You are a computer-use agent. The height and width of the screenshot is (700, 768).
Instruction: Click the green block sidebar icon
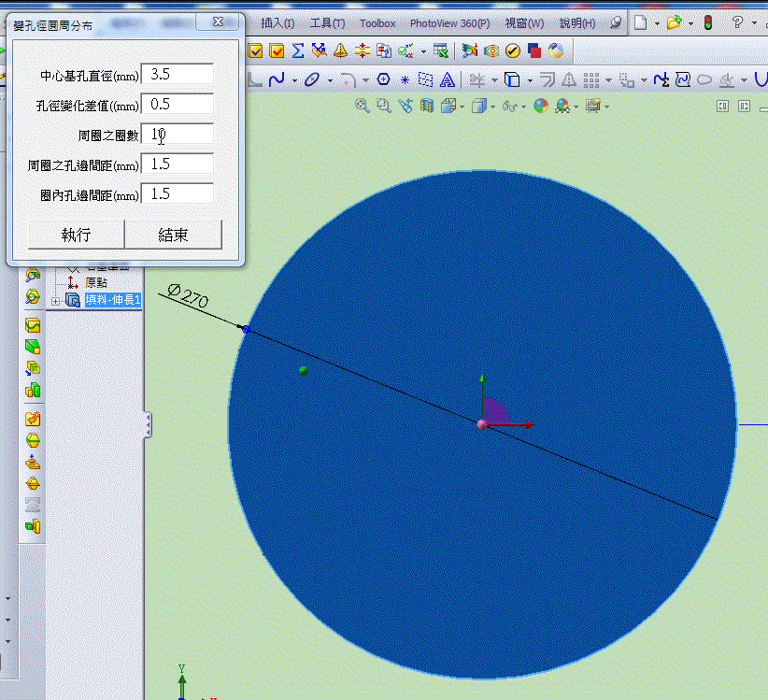pos(33,347)
